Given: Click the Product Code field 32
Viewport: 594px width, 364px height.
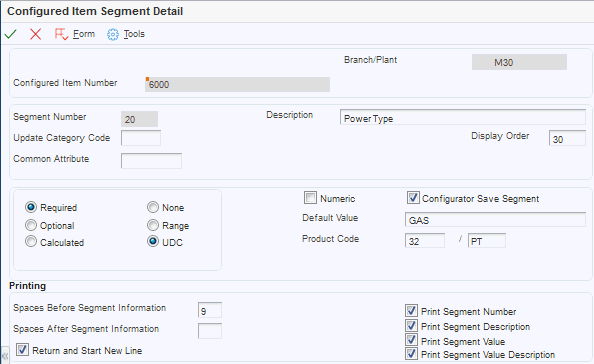Looking at the screenshot, I should (425, 241).
